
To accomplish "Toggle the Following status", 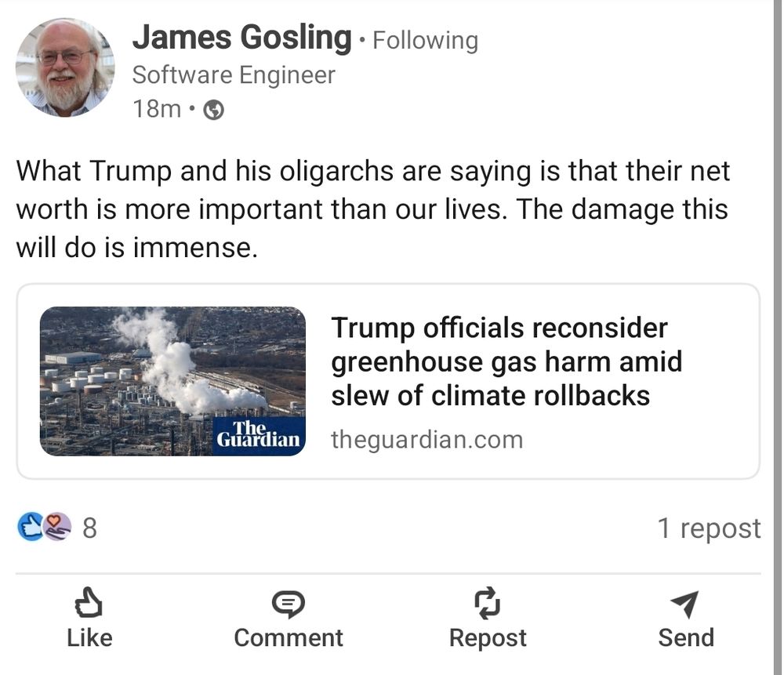I will coord(425,40).
